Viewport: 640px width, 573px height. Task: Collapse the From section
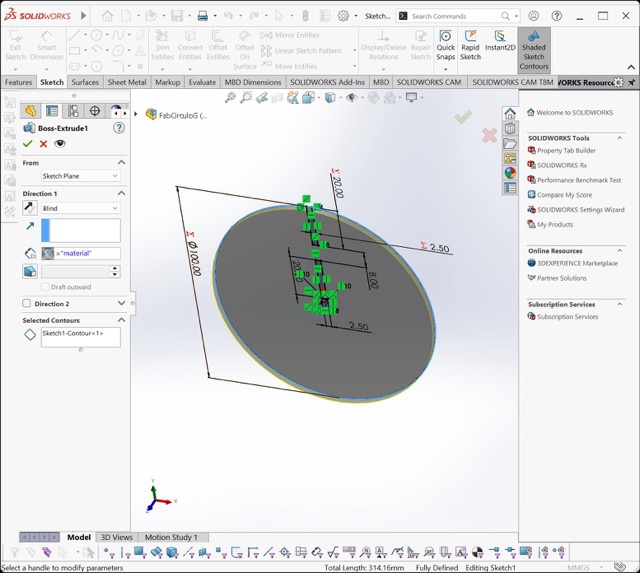[121, 162]
